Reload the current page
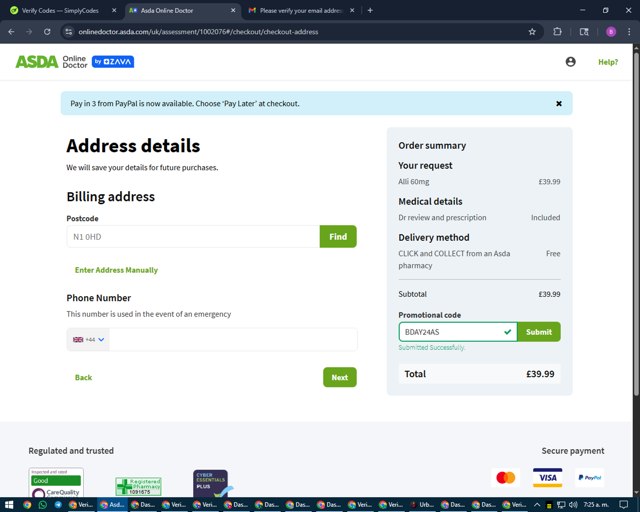The width and height of the screenshot is (640, 512). [x=47, y=32]
